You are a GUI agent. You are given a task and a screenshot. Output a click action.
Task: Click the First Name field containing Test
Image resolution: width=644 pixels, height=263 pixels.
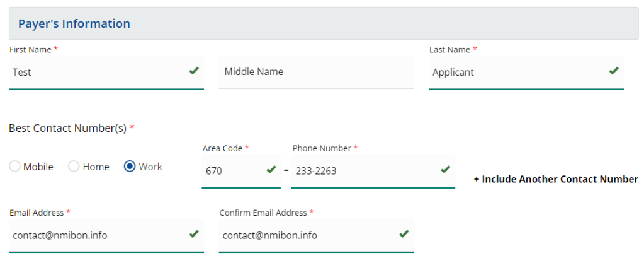coord(94,72)
